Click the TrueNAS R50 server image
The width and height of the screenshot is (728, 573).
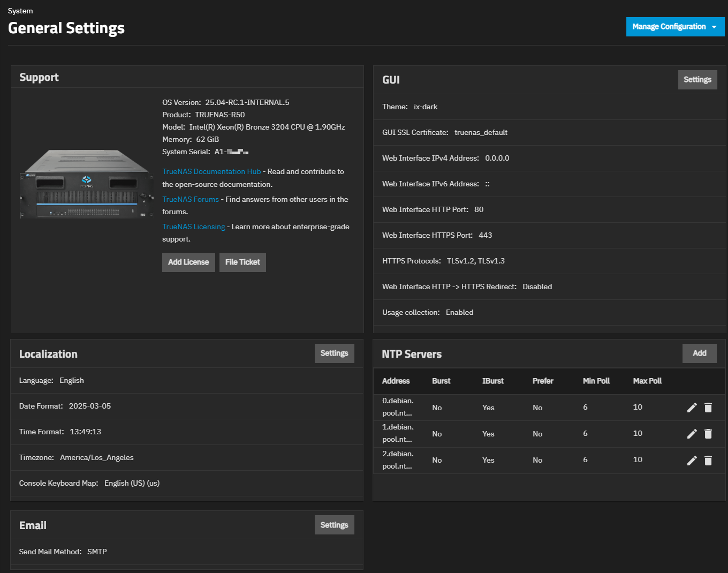tap(86, 185)
